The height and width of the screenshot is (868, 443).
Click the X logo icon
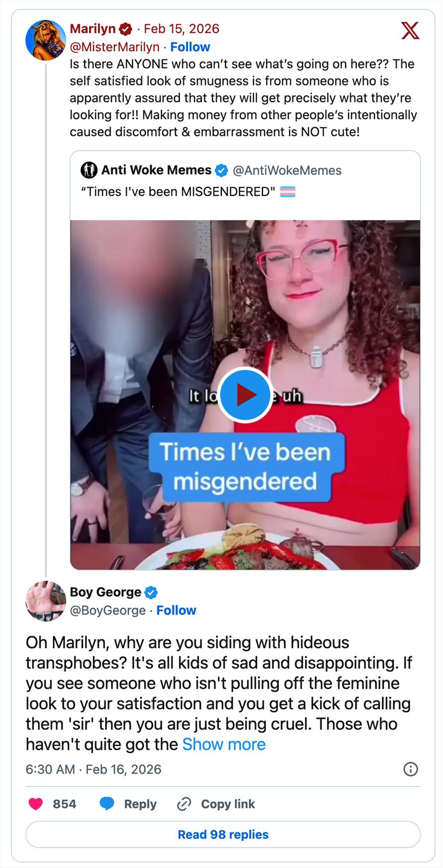pos(410,31)
